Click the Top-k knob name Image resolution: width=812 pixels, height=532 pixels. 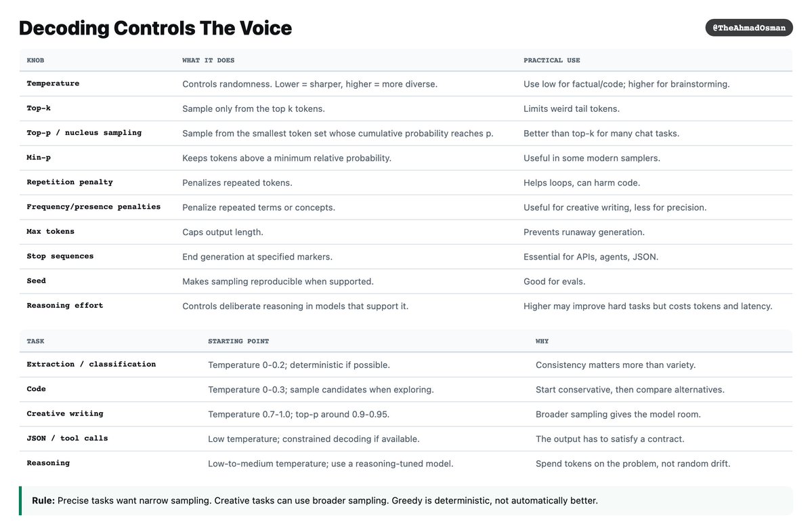(39, 108)
